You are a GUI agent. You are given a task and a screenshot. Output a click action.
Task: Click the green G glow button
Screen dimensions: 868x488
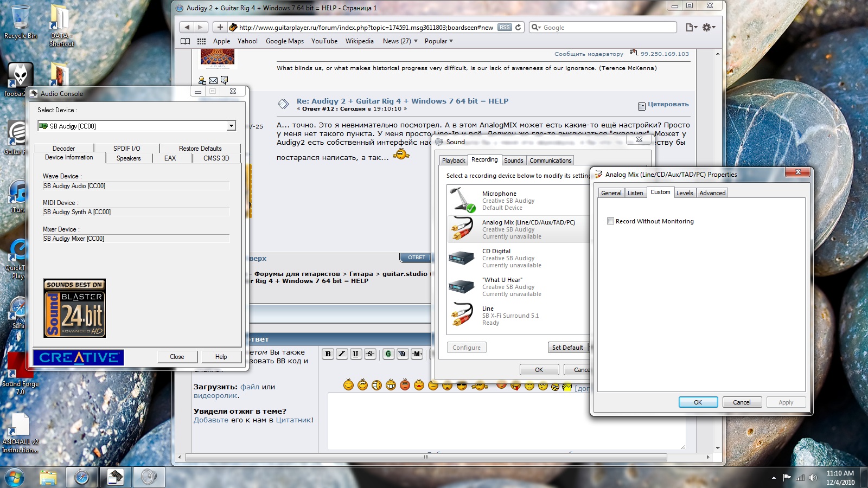(x=388, y=354)
